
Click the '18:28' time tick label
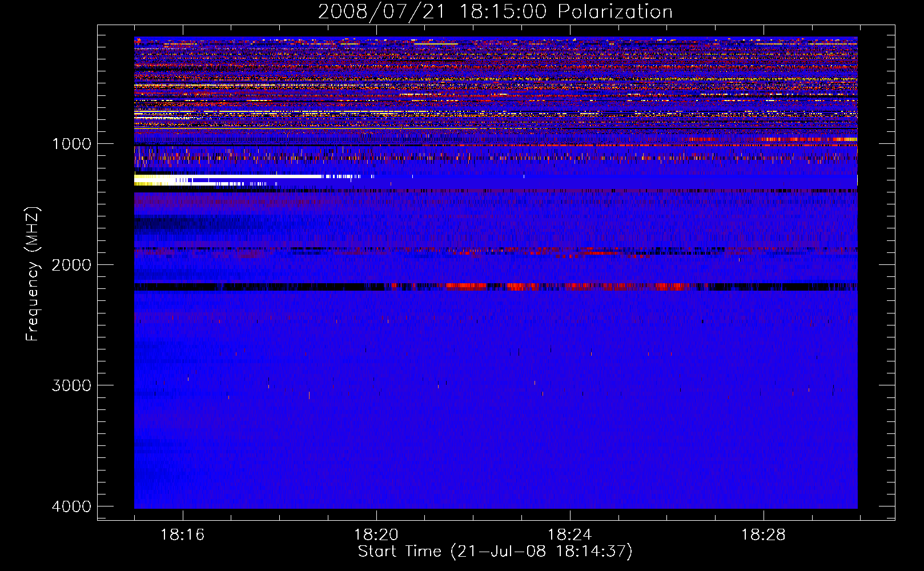click(x=764, y=534)
